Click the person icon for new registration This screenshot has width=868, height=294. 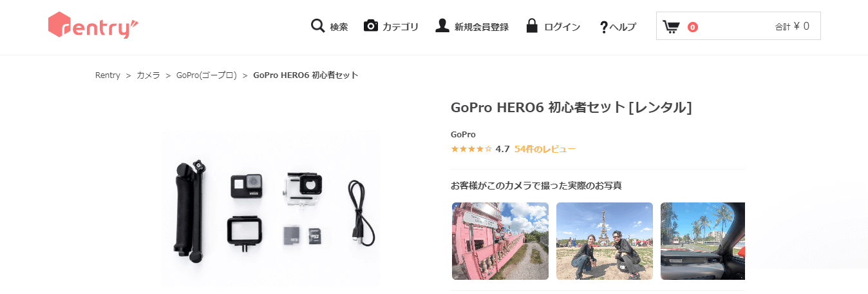click(x=442, y=26)
